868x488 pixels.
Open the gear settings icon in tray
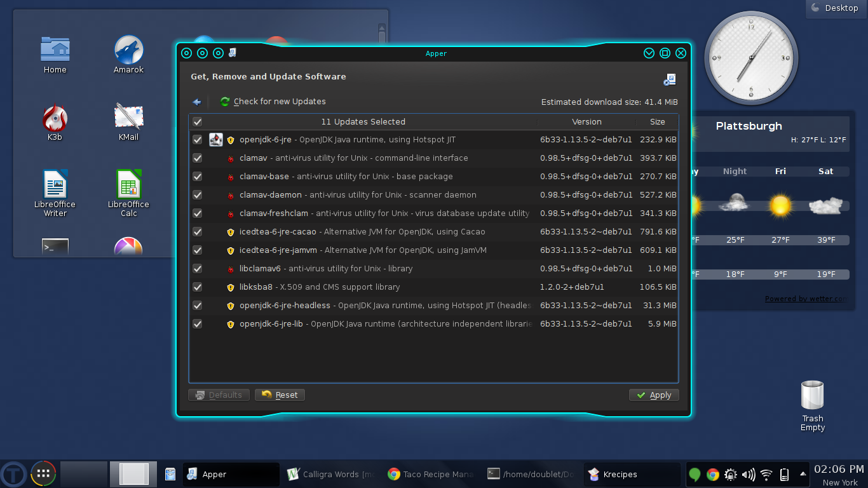(731, 475)
